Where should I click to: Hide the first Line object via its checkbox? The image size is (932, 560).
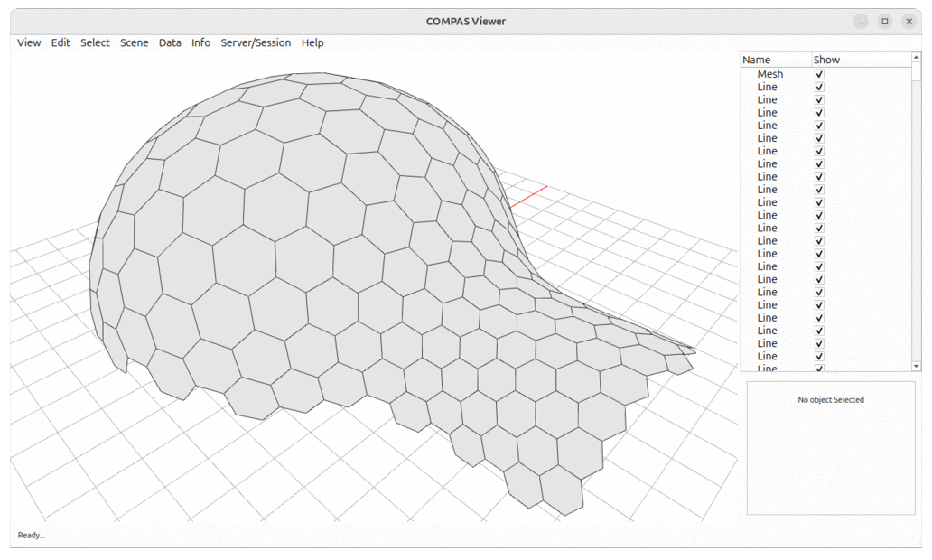click(818, 86)
